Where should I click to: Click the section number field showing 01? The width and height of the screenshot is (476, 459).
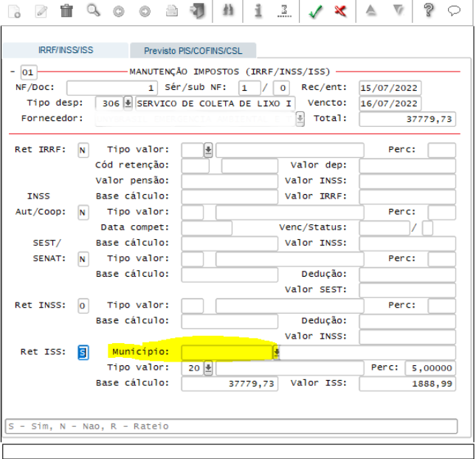coord(29,72)
